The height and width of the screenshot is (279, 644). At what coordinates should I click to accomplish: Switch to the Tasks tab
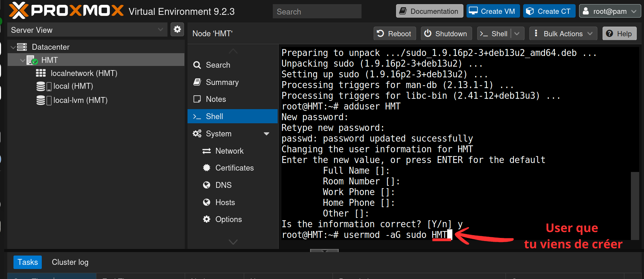[28, 262]
